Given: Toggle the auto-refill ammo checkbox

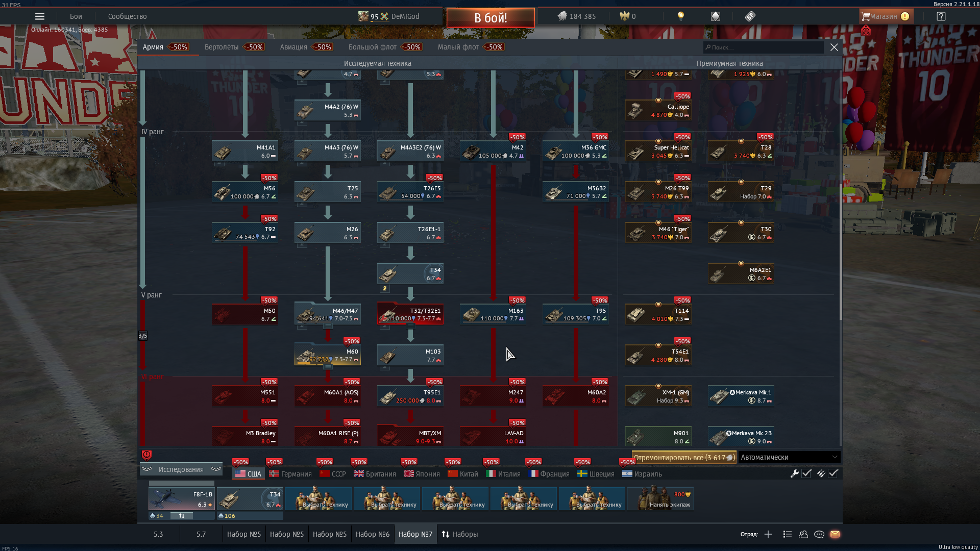Looking at the screenshot, I should [x=833, y=473].
